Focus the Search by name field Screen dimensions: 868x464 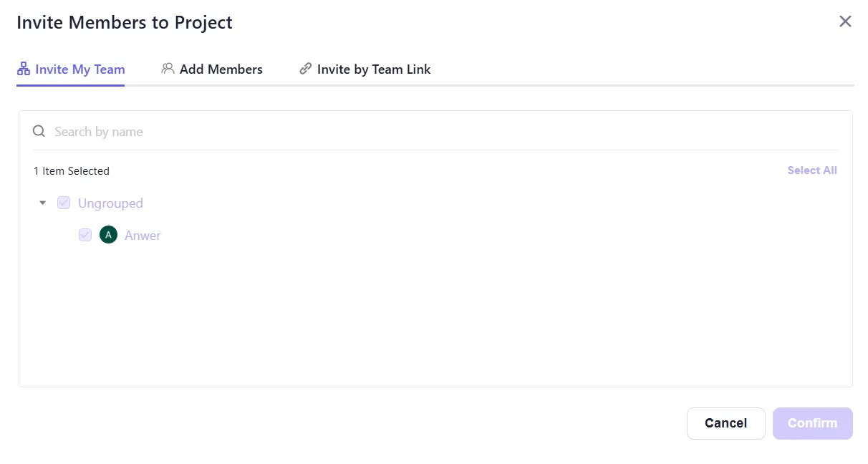coord(430,132)
